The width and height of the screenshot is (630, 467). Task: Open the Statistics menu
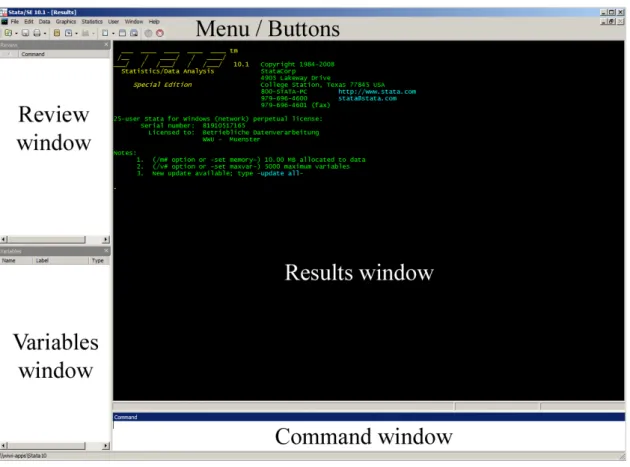(92, 22)
